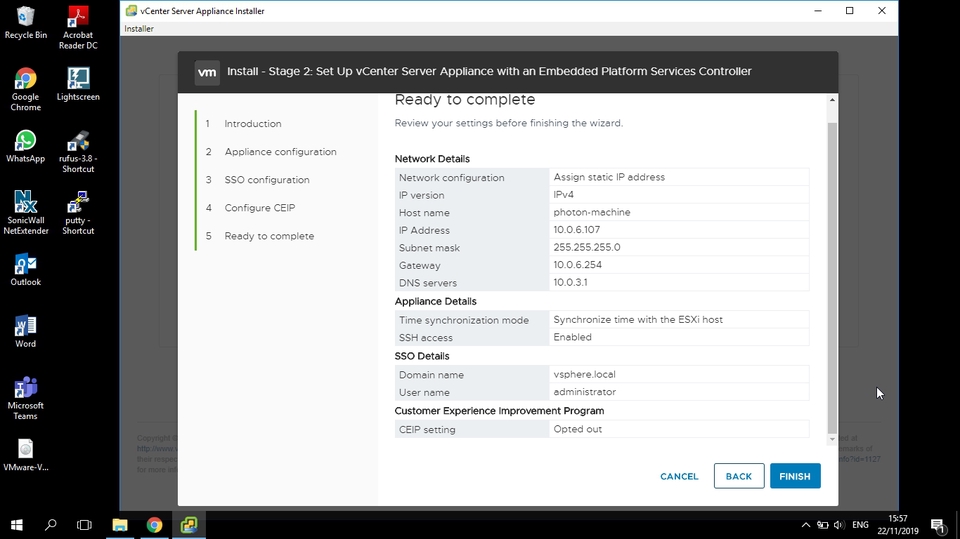Go to step 2 Appliance configuration
This screenshot has height=539, width=960.
coord(280,152)
